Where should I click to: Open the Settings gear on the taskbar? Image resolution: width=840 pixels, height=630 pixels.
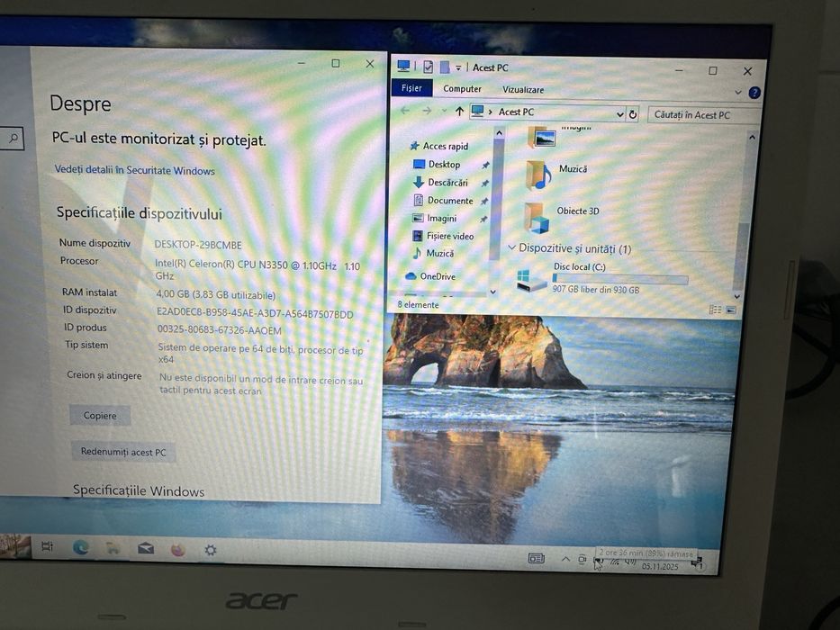pos(211,550)
